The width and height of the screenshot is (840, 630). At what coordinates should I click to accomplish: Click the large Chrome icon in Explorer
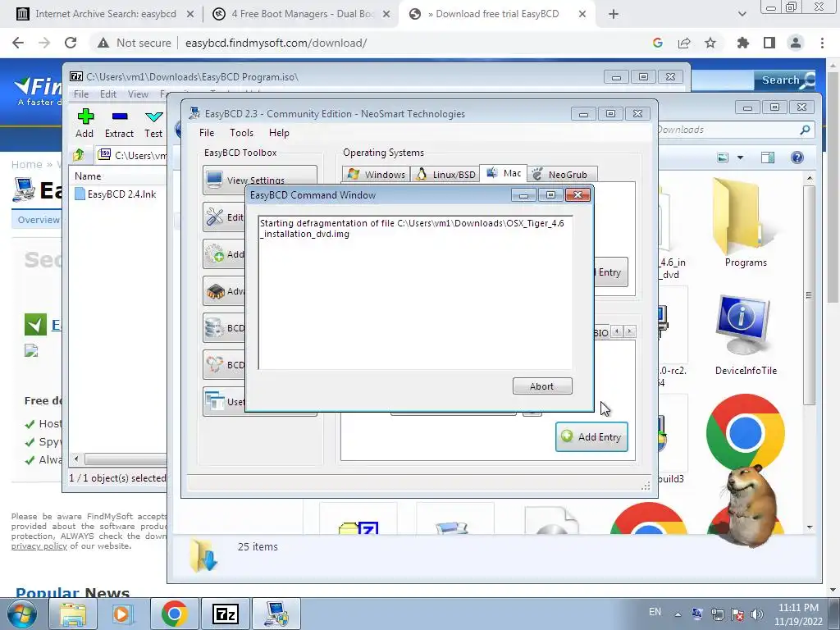point(745,433)
